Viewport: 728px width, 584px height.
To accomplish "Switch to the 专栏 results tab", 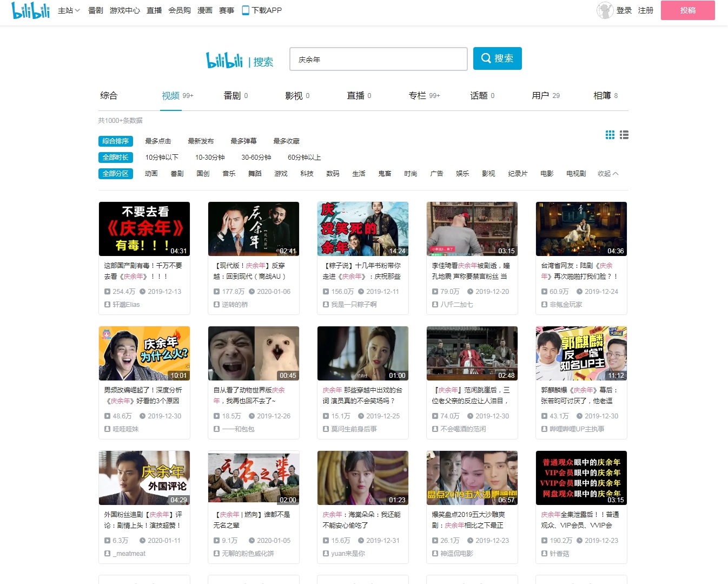I will [425, 96].
